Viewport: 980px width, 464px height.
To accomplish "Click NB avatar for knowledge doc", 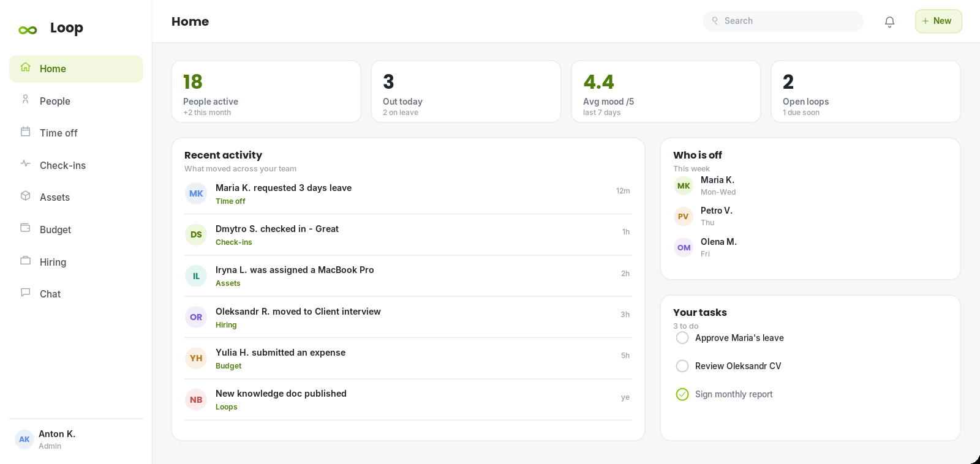I will [196, 400].
